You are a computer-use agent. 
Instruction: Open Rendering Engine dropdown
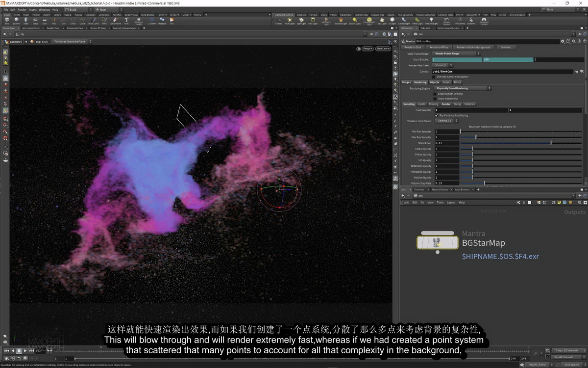tap(462, 88)
